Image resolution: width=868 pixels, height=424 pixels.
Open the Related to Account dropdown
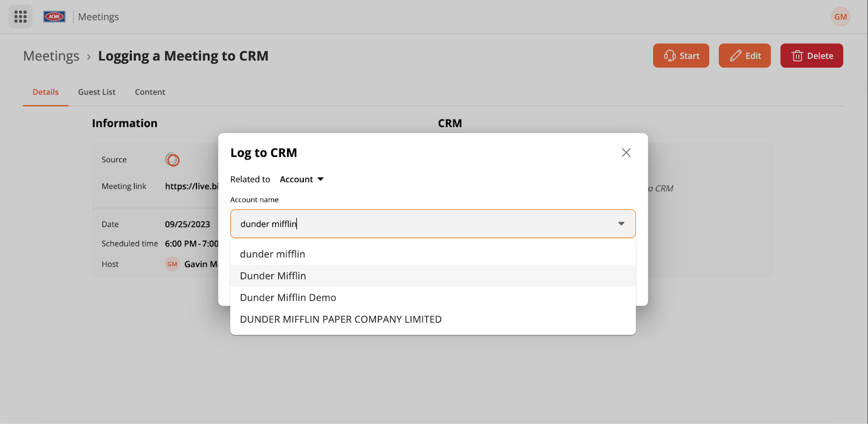(x=302, y=179)
